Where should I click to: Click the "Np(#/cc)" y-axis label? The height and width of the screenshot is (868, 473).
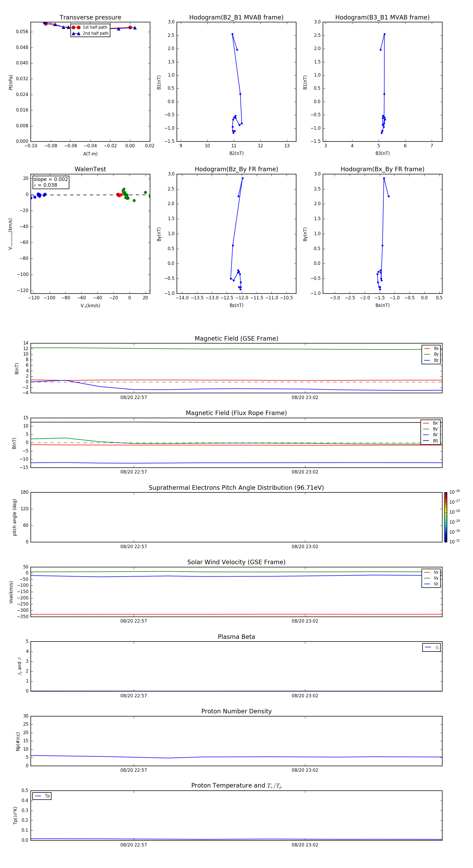coord(18,741)
